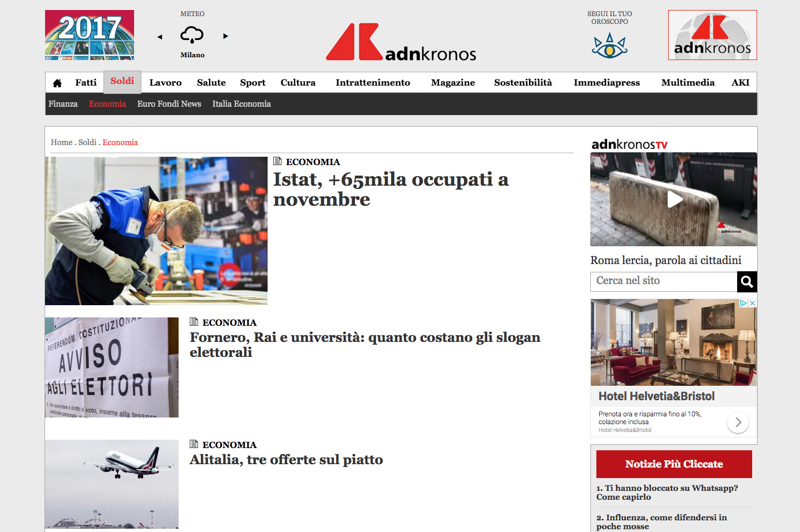Click the Soldi breadcrumb link
Screen dimensions: 800x532
coord(87,142)
